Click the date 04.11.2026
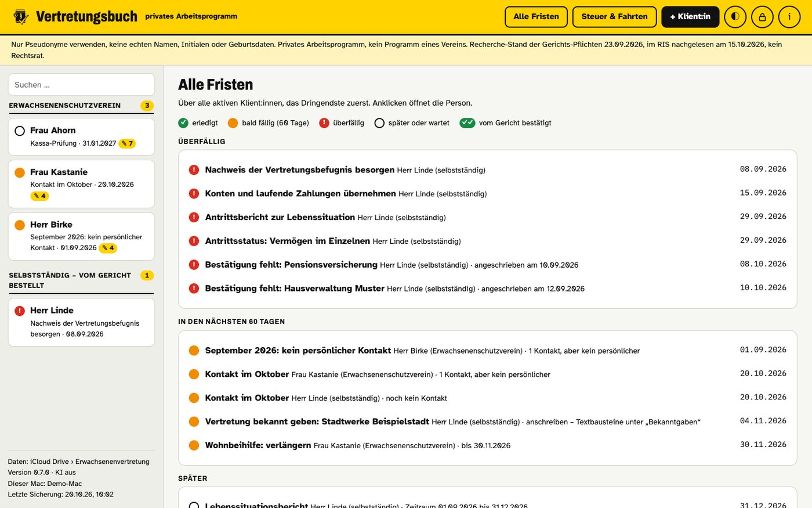 (x=763, y=421)
